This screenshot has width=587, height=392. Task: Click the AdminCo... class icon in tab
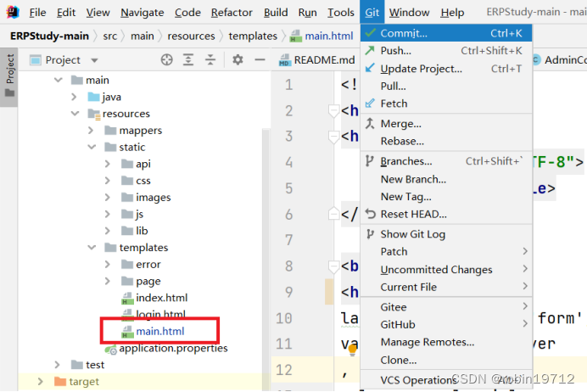click(536, 60)
